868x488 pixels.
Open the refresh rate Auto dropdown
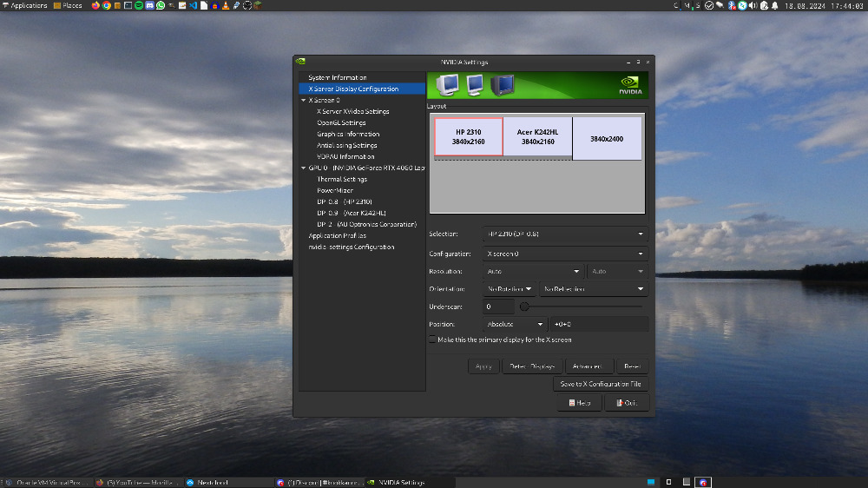click(616, 272)
